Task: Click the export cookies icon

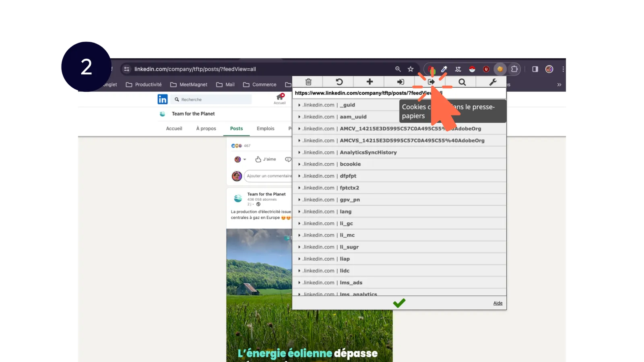Action: pyautogui.click(x=431, y=82)
